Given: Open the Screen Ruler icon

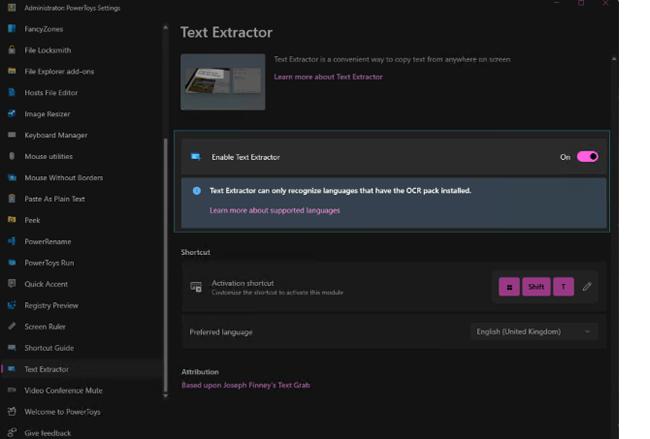Looking at the screenshot, I should (x=12, y=326).
